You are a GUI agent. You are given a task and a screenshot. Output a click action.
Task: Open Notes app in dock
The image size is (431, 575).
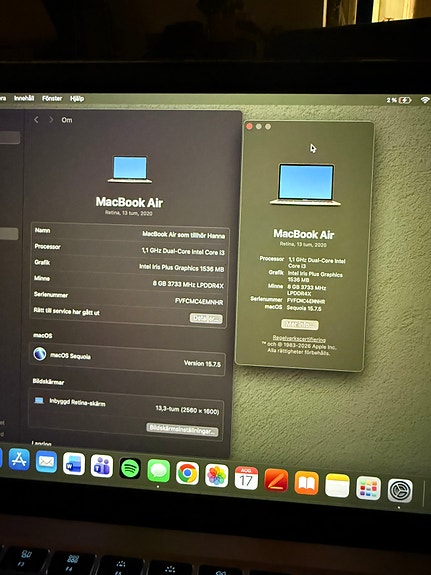pyautogui.click(x=337, y=486)
